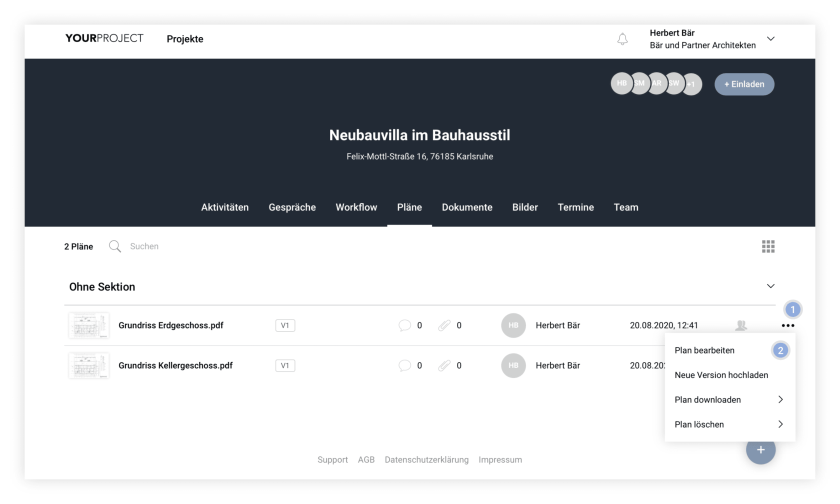Open comments bubble for Grundriss Kellergeschoss.pdf
This screenshot has height=504, width=840.
click(x=404, y=365)
